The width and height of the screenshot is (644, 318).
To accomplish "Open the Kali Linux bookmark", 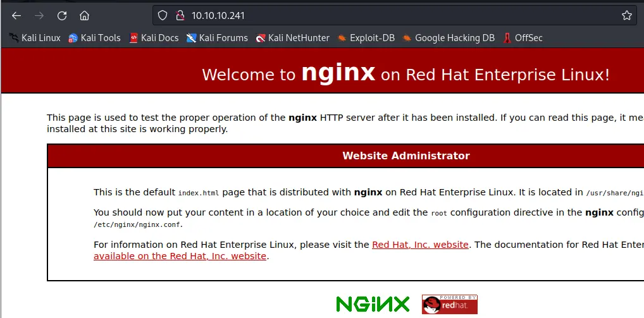I will point(35,38).
